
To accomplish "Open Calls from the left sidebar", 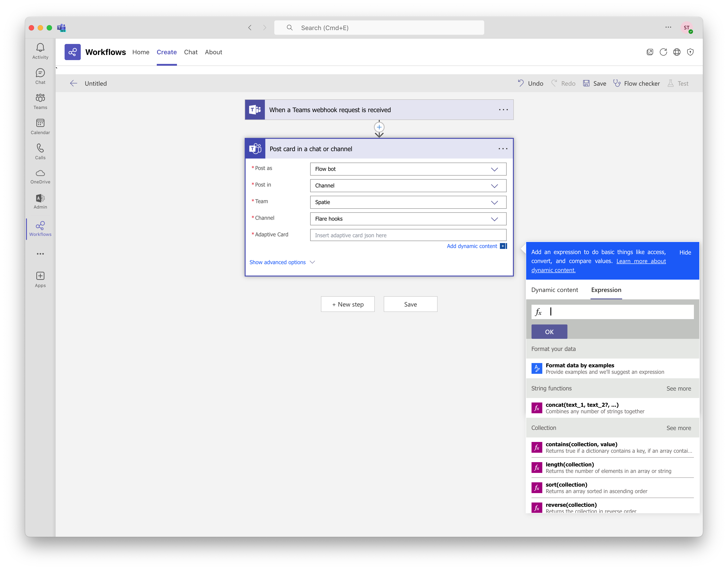I will (40, 151).
